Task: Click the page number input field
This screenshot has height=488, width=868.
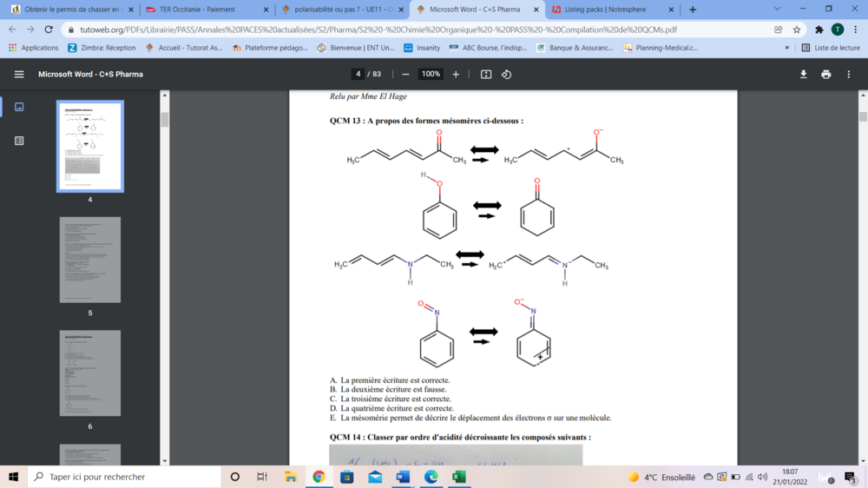Action: [358, 74]
